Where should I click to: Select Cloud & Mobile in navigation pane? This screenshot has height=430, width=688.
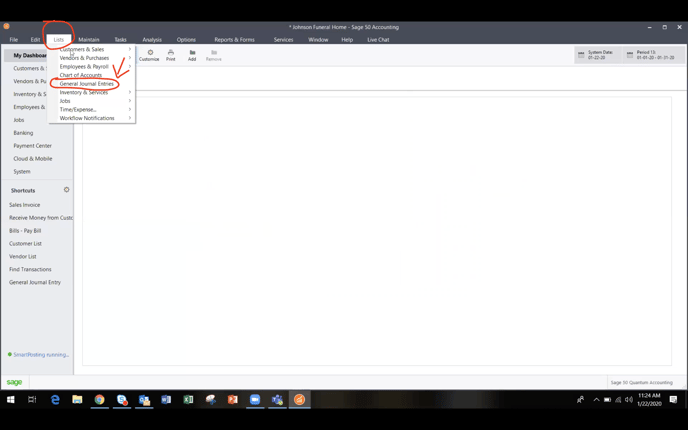[32, 158]
